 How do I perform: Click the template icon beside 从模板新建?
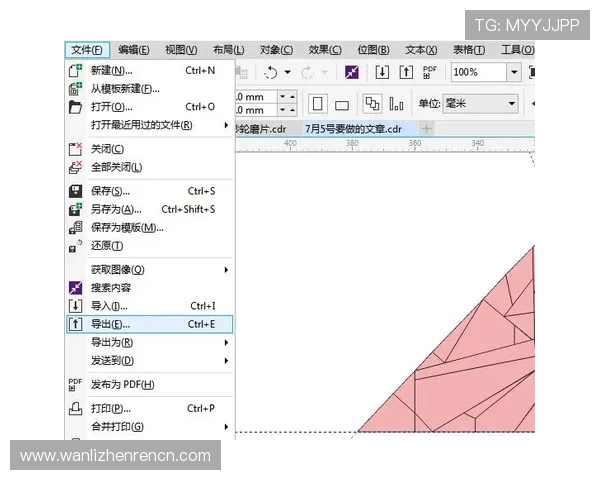(x=75, y=89)
